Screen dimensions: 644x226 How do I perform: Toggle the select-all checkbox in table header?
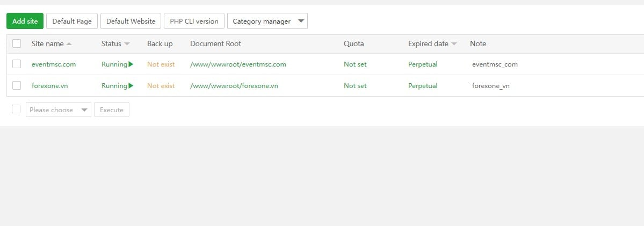[17, 43]
